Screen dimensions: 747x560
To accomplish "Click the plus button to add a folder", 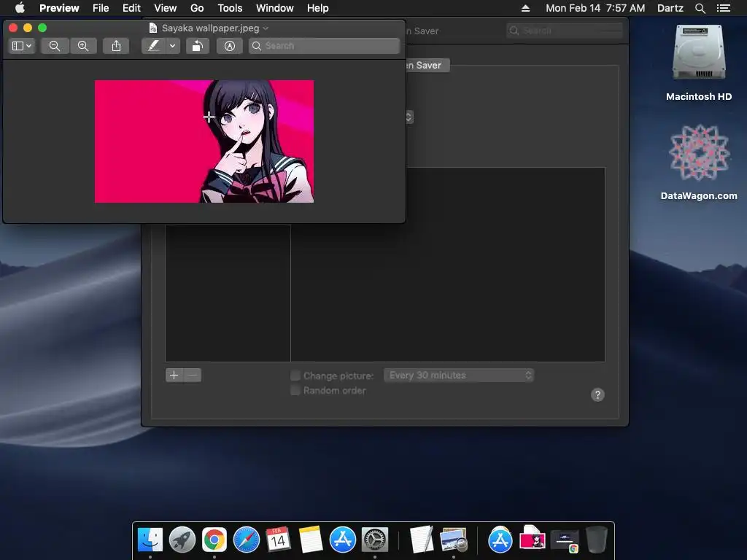I will 174,376.
